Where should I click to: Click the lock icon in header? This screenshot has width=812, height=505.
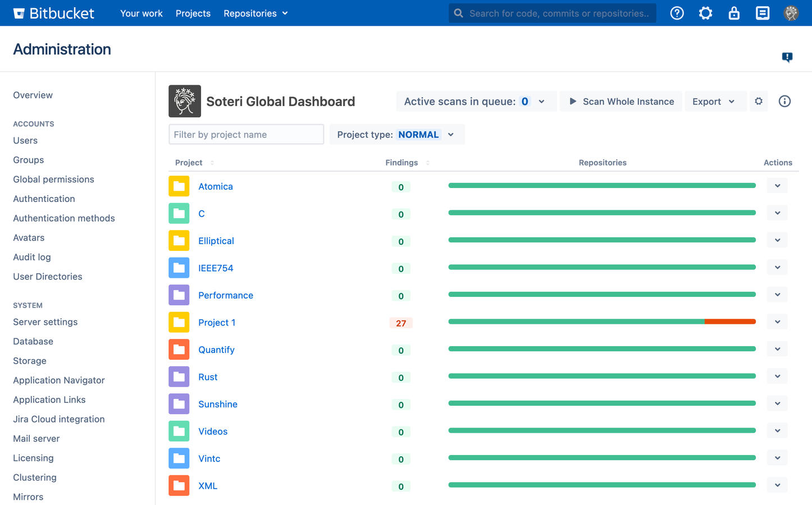(x=734, y=13)
